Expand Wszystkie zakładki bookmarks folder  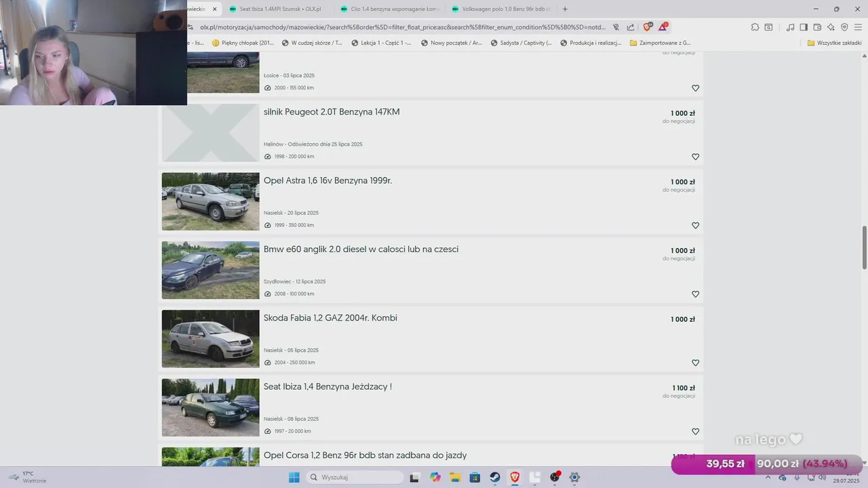[834, 43]
